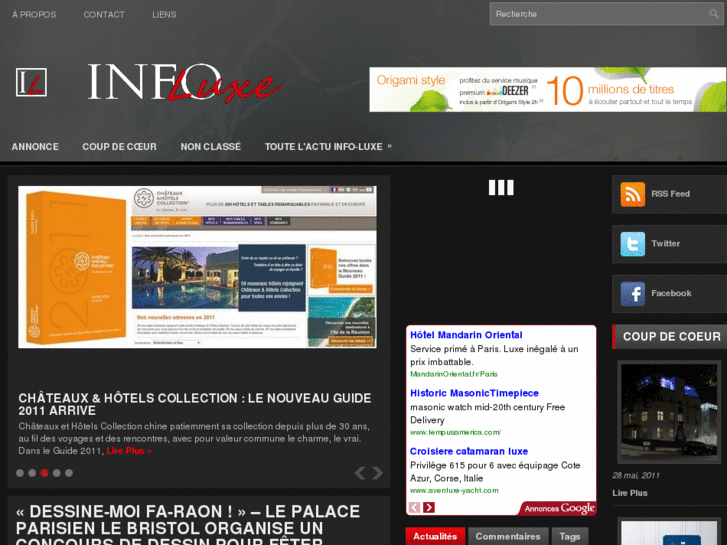Switch to the Commentaires tab
This screenshot has height=545, width=727.
[508, 536]
